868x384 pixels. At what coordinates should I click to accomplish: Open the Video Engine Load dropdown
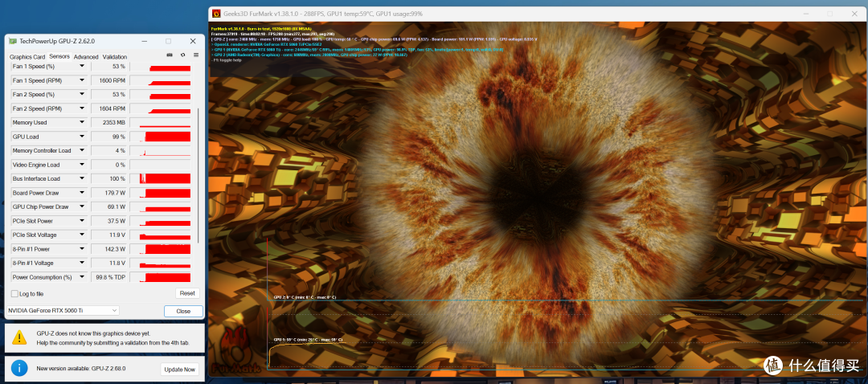pos(82,165)
